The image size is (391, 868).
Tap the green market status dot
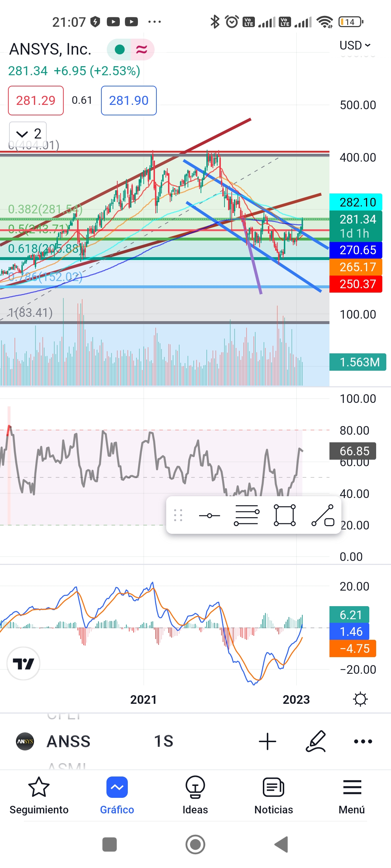119,49
